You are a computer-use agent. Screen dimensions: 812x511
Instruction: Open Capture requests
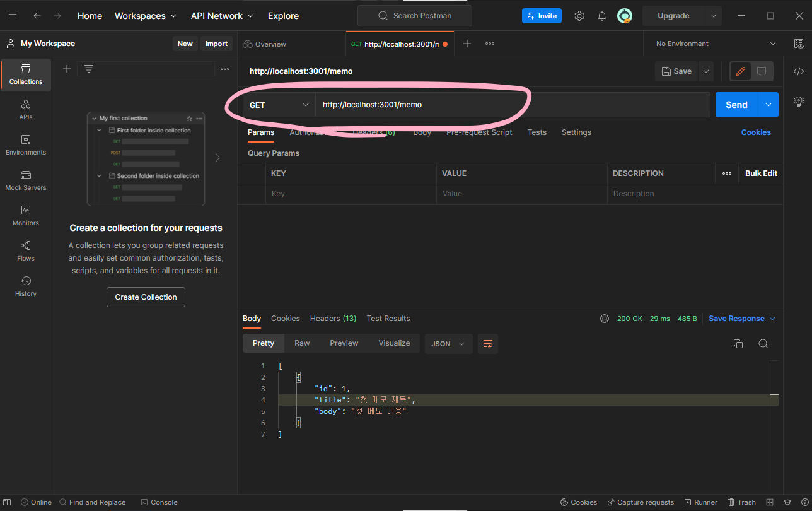(x=641, y=502)
